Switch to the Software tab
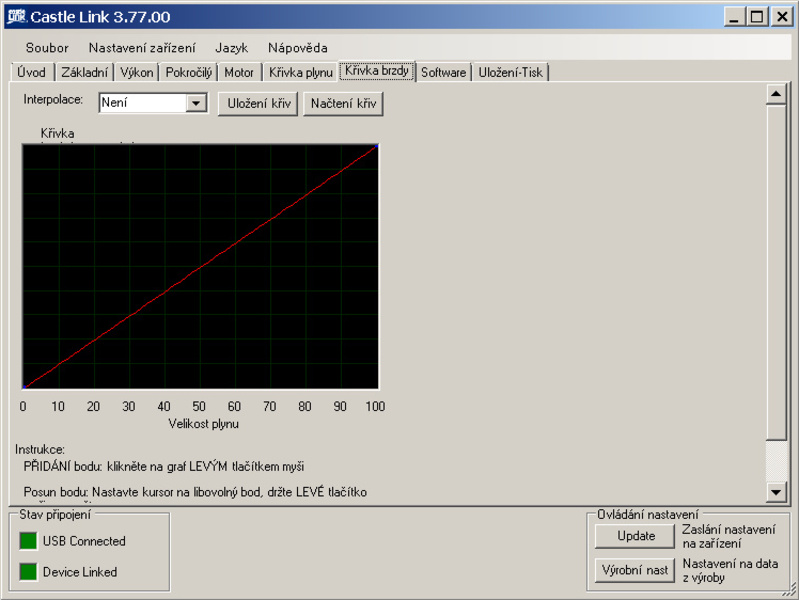799x600 pixels. tap(443, 72)
